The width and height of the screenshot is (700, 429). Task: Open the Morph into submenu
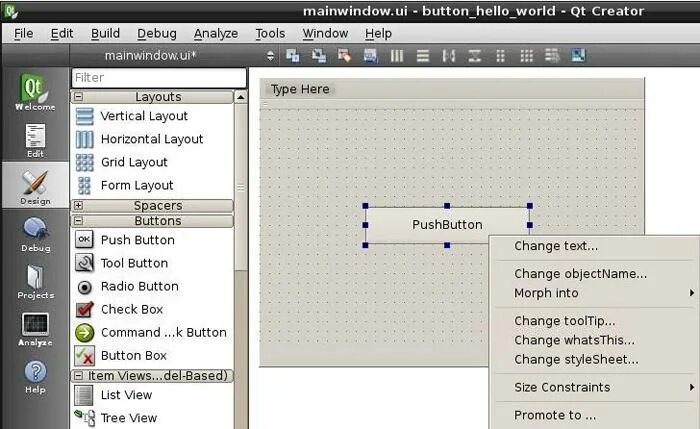coord(596,293)
